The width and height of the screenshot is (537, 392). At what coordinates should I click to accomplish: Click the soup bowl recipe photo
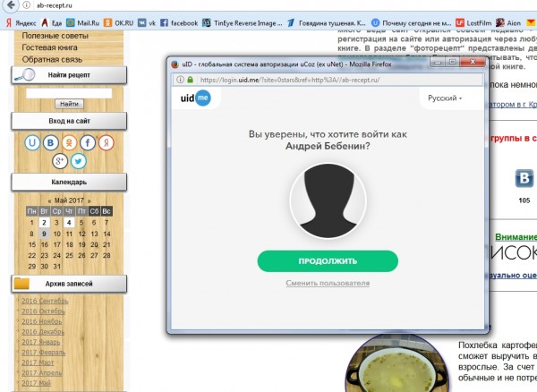397,364
